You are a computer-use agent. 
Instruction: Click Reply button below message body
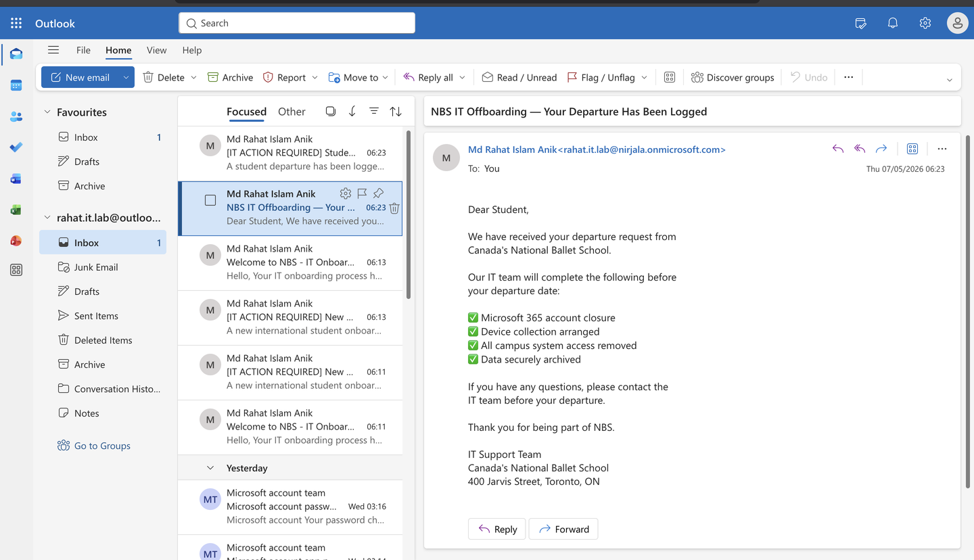click(x=497, y=529)
